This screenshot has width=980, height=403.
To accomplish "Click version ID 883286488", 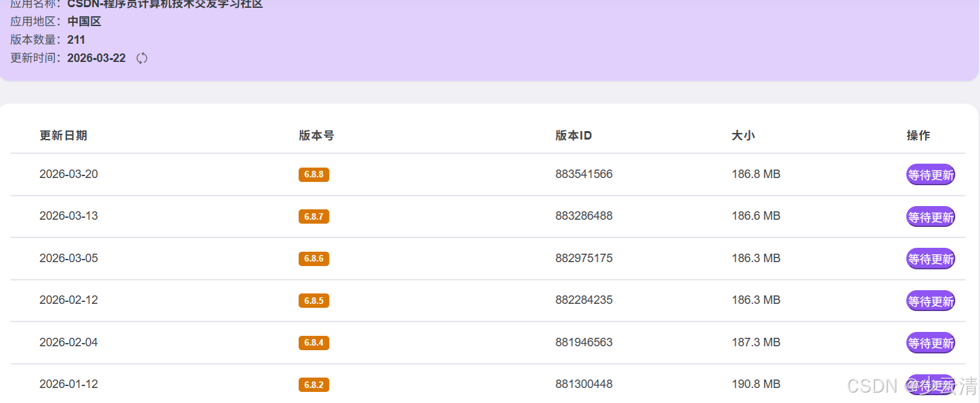I will point(584,216).
